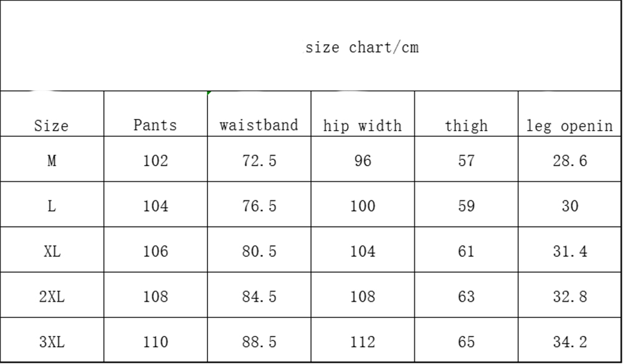
Task: Click the 'size chart/cm' title cell
Action: pyautogui.click(x=361, y=47)
